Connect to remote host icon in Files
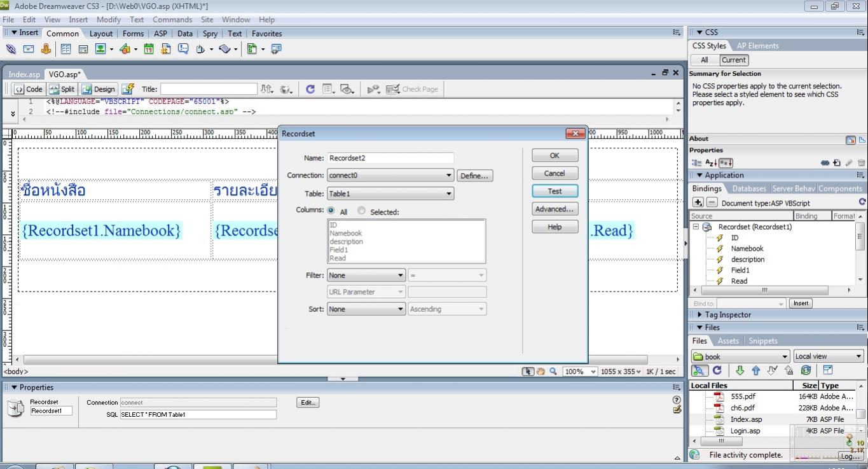Screen dimensions: 868x469 coord(699,370)
